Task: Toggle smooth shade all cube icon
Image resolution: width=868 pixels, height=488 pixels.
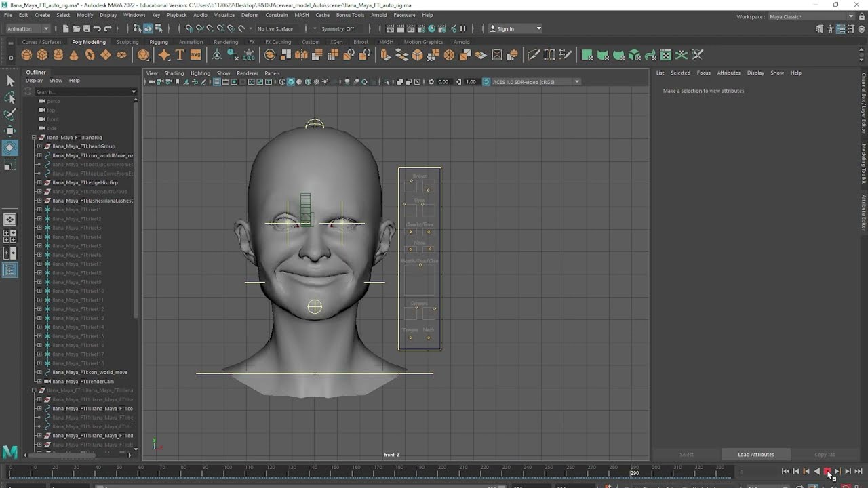Action: tap(291, 82)
